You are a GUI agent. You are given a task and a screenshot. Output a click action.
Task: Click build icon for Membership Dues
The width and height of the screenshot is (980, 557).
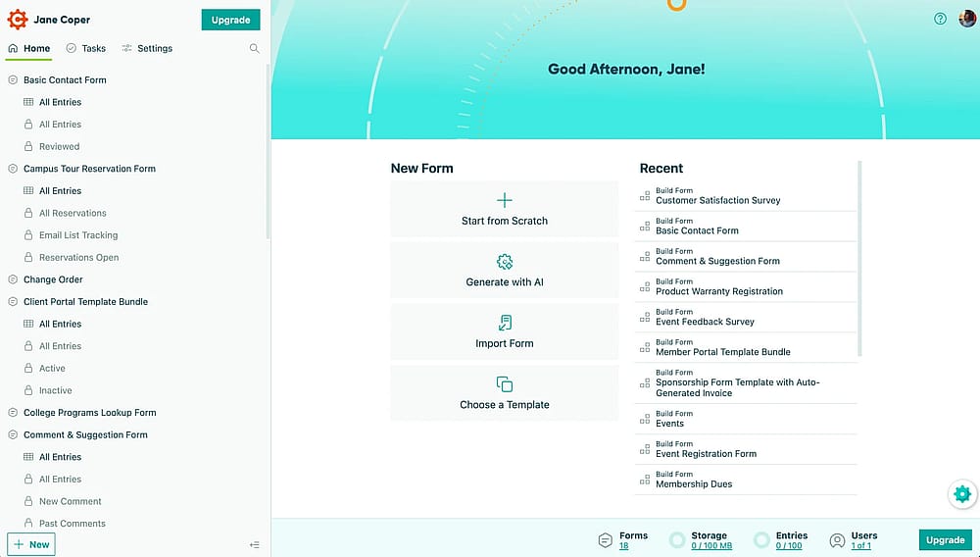pos(645,481)
